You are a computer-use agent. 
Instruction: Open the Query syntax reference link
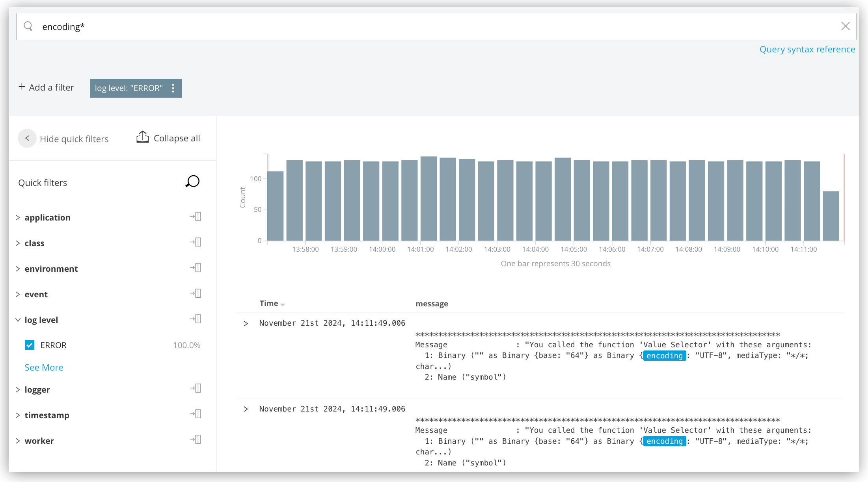tap(807, 49)
